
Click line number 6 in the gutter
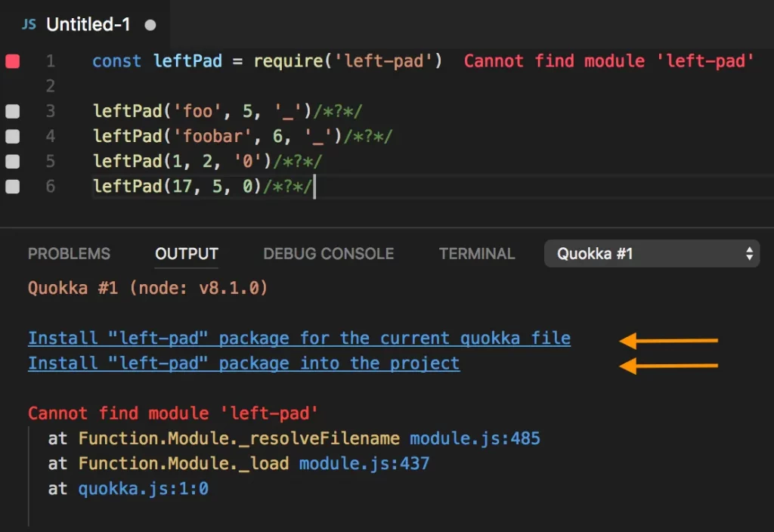[51, 187]
